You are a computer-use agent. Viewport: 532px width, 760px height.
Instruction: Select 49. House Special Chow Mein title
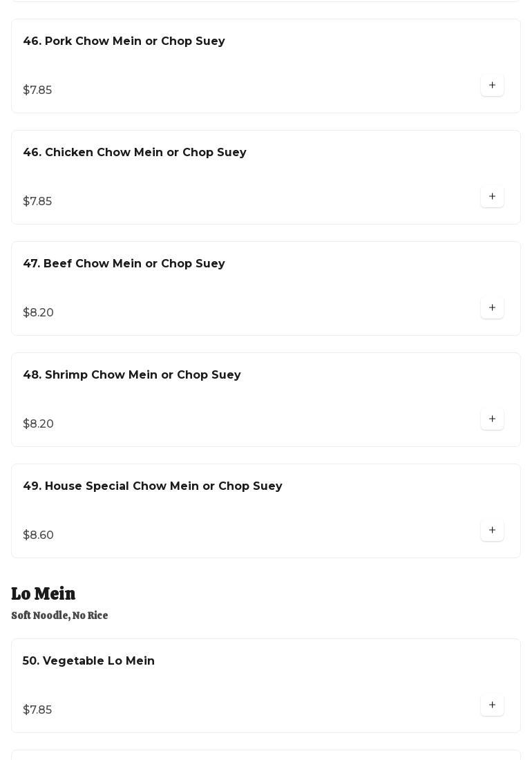pos(153,486)
